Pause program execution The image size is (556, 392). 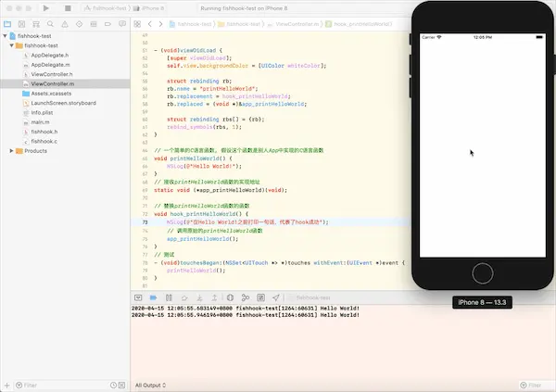[x=170, y=297]
